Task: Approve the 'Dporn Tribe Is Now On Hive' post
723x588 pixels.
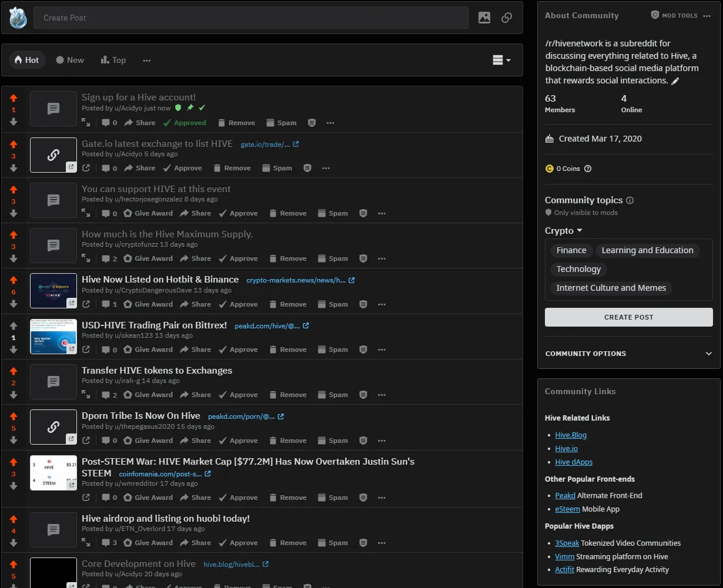Action: tap(238, 441)
